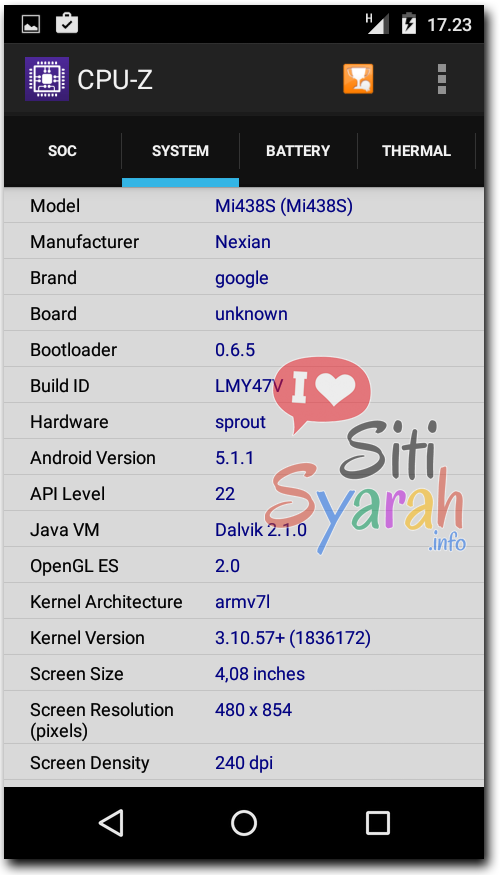Open the THERMAL tab
The height and width of the screenshot is (875, 500).
(x=416, y=151)
